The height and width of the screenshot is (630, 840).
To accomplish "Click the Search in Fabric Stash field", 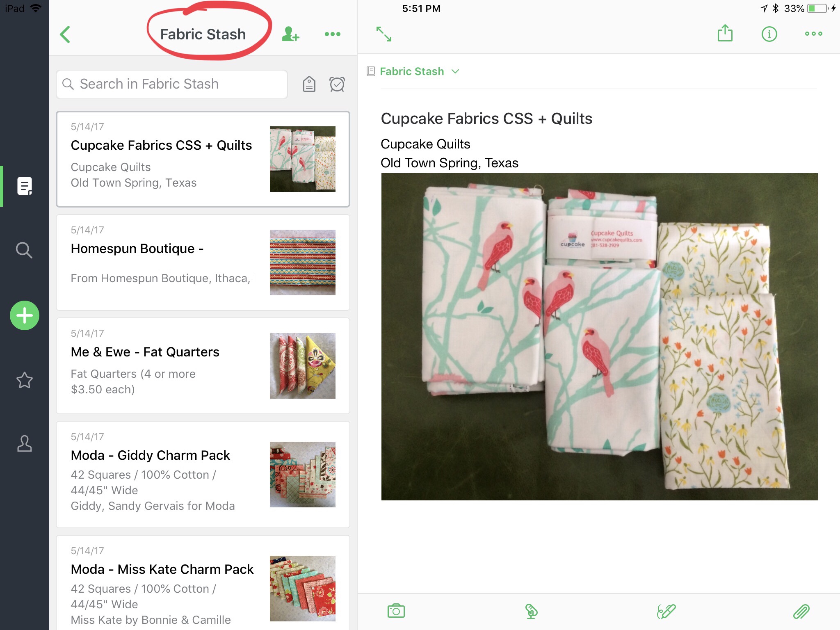I will tap(172, 84).
